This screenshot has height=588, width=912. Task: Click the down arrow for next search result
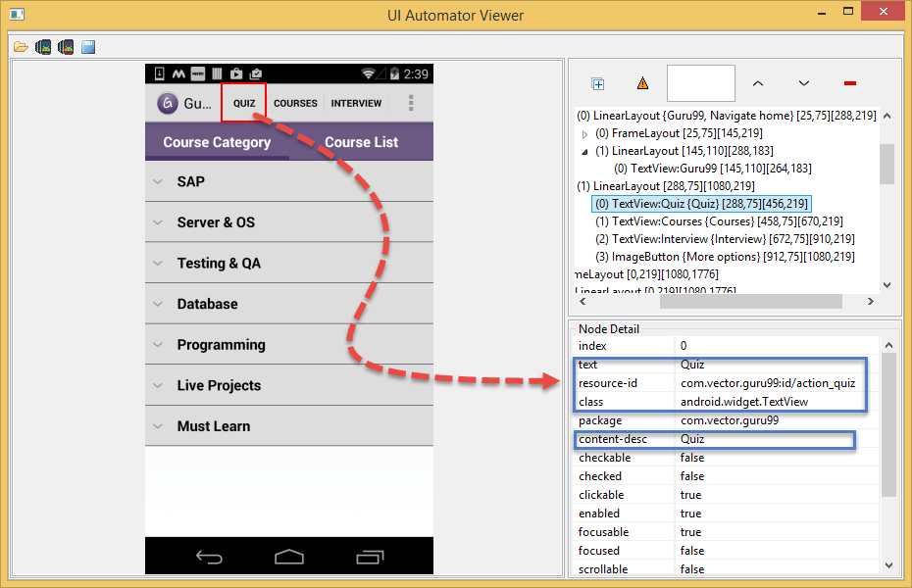coord(803,84)
